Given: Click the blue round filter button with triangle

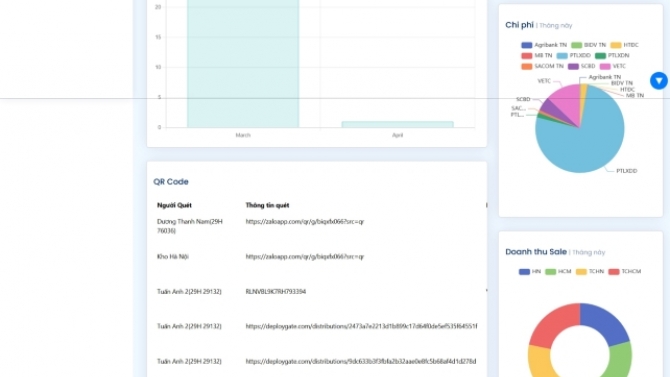Looking at the screenshot, I should pos(658,81).
